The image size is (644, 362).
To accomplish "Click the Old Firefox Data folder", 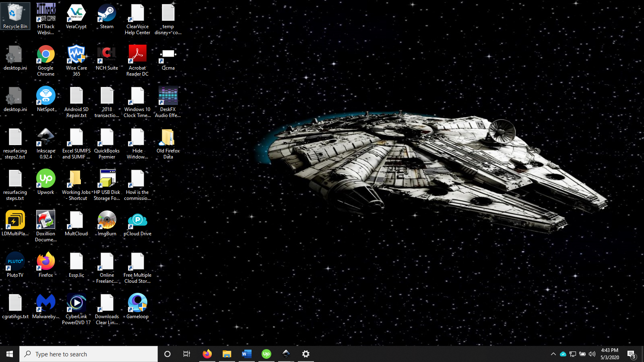I will click(x=168, y=143).
